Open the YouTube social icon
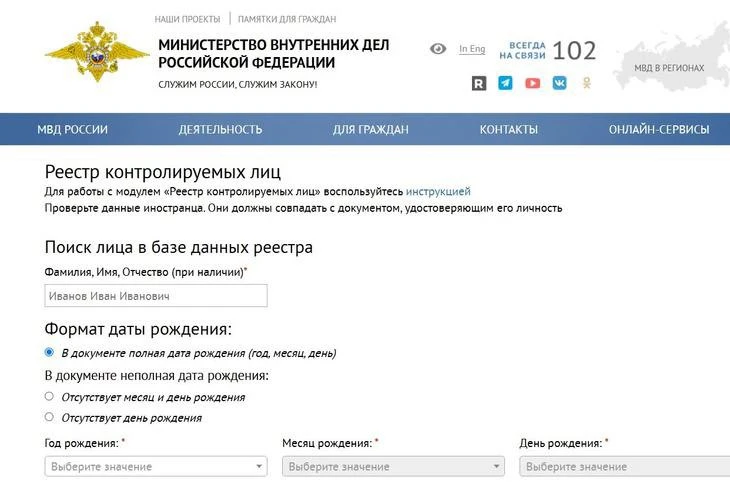This screenshot has height=487, width=730. tap(533, 83)
